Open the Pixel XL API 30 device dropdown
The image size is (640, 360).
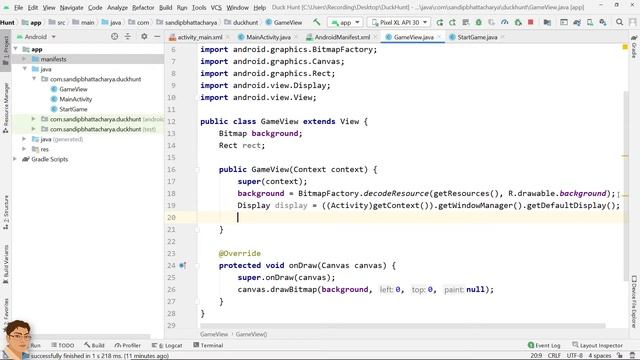click(399, 22)
